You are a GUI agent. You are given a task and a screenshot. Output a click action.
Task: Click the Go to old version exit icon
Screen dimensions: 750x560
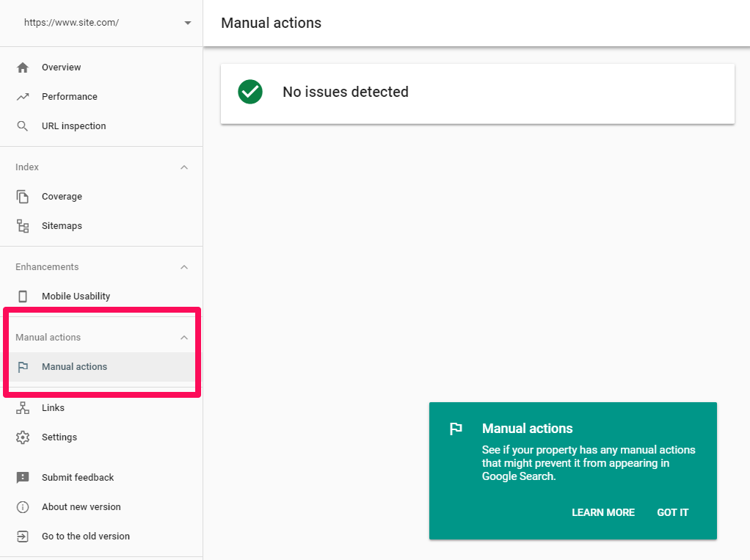[x=23, y=537]
